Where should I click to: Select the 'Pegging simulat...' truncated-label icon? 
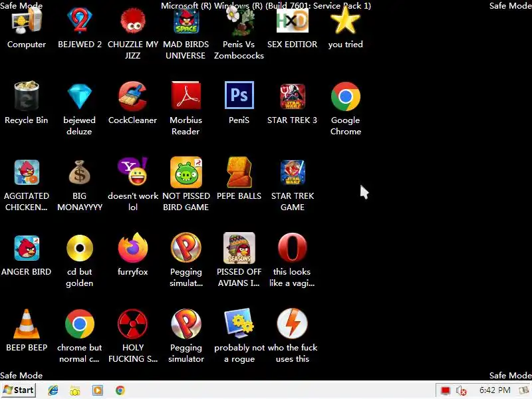[186, 247]
